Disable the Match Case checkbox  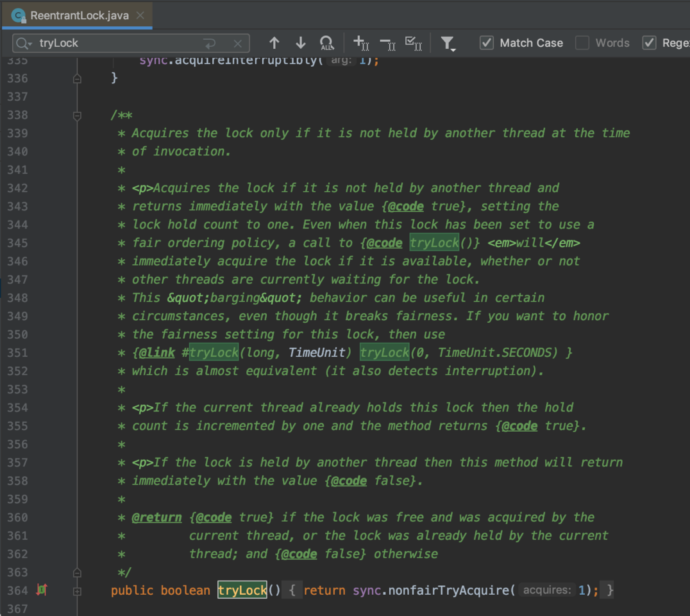487,43
